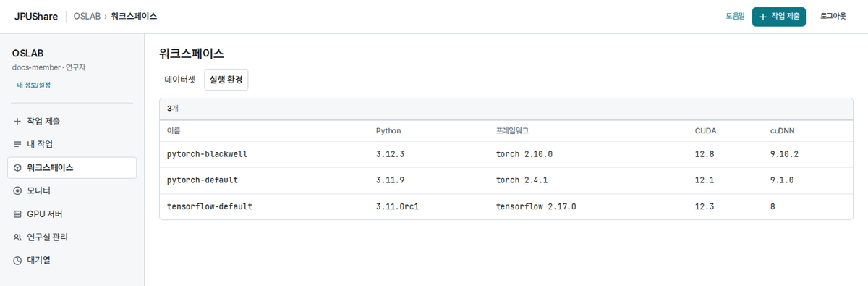Click the people icon beside 연구실 관리

pos(17,237)
